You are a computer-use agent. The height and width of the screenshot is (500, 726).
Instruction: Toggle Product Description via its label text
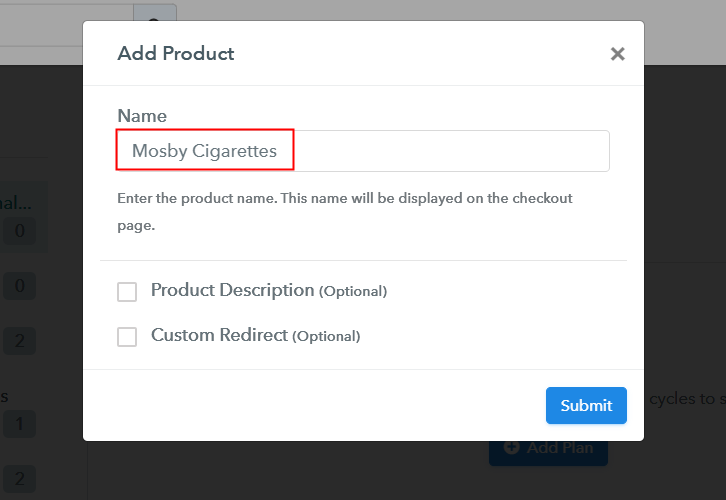tap(232, 291)
